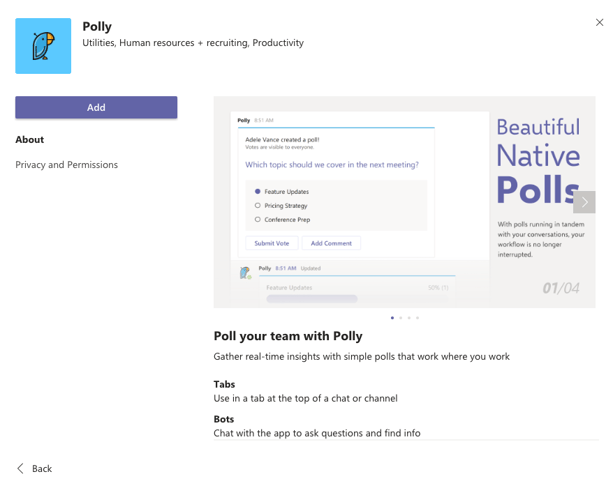Add the Polly app
This screenshot has width=613, height=488.
pyautogui.click(x=96, y=108)
